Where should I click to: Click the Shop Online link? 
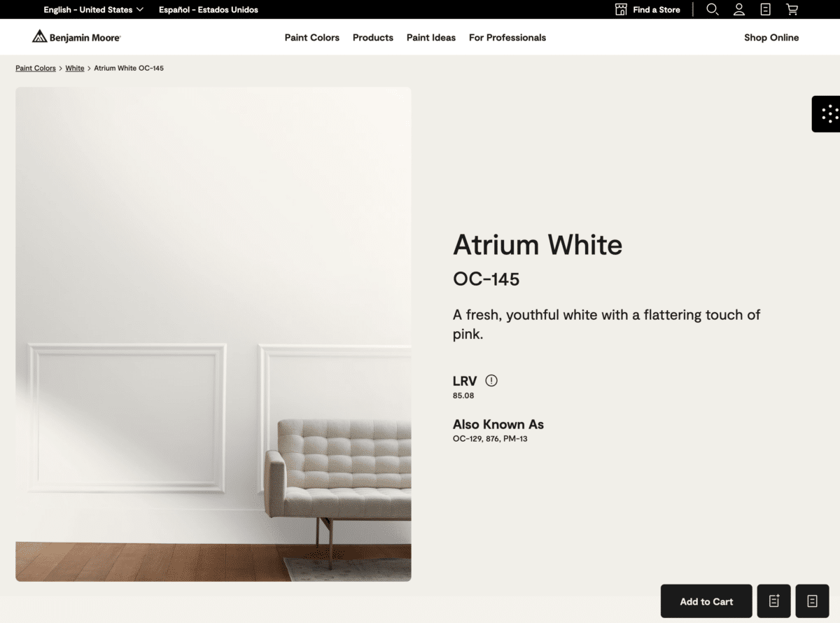(771, 37)
